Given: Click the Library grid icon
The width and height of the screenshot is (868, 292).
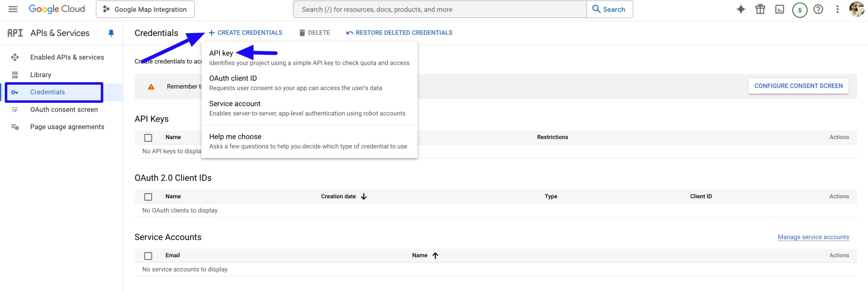Looking at the screenshot, I should tap(15, 75).
